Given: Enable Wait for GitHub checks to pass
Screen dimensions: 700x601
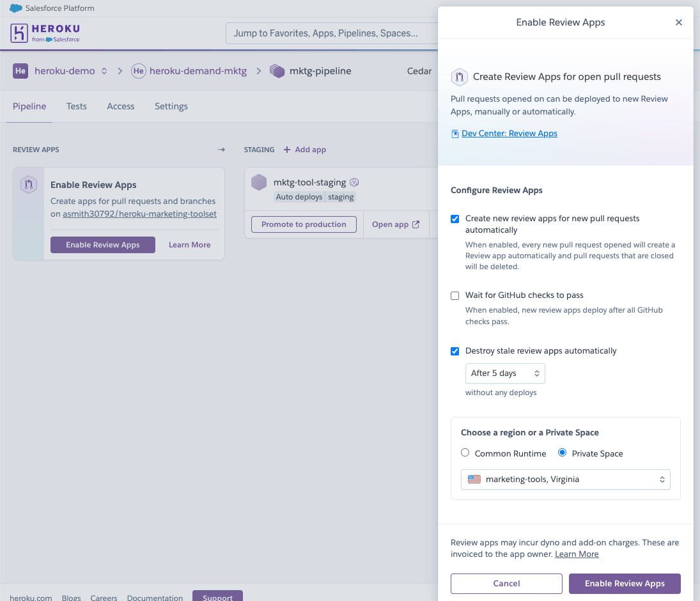Looking at the screenshot, I should [455, 295].
